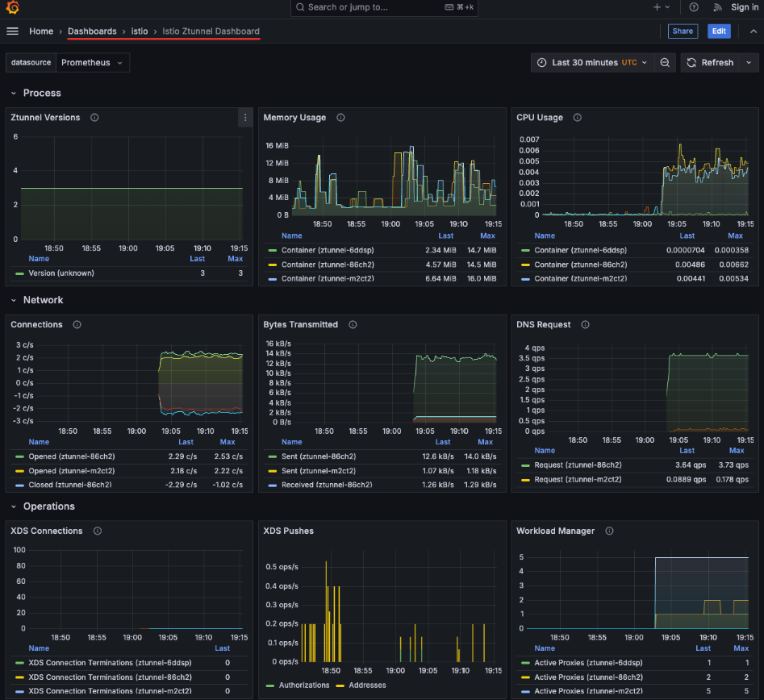Viewport: 764px width, 700px height.
Task: Show info icon for DNS Request panel
Action: (x=585, y=324)
